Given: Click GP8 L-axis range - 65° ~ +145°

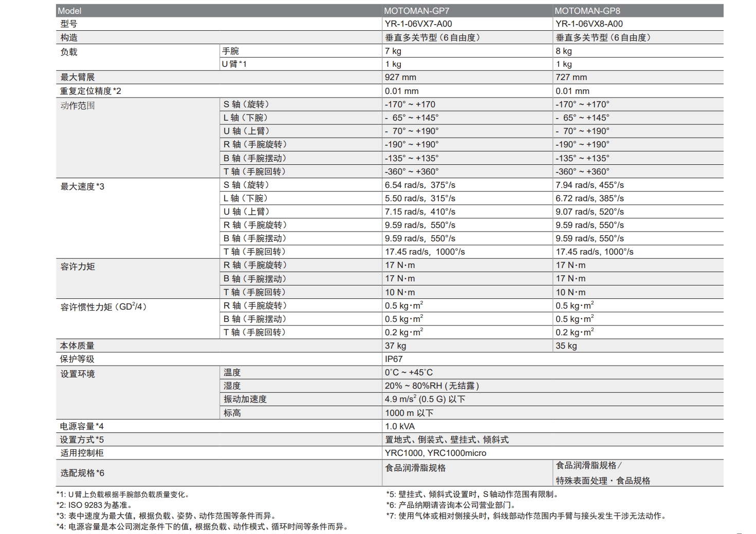Looking at the screenshot, I should (x=582, y=118).
